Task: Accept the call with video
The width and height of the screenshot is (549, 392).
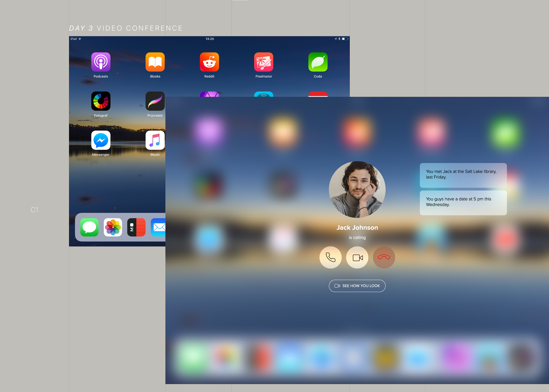Action: [x=357, y=257]
